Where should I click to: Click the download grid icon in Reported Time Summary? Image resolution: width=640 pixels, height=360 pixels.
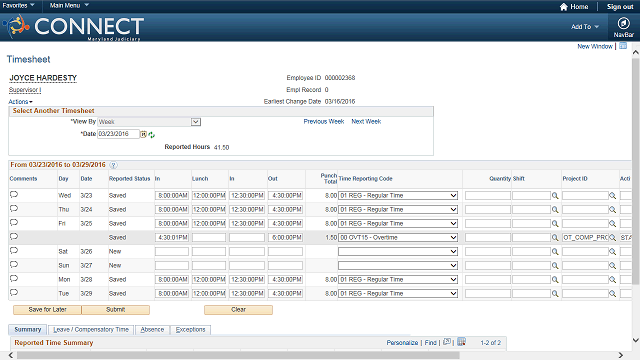click(x=462, y=342)
